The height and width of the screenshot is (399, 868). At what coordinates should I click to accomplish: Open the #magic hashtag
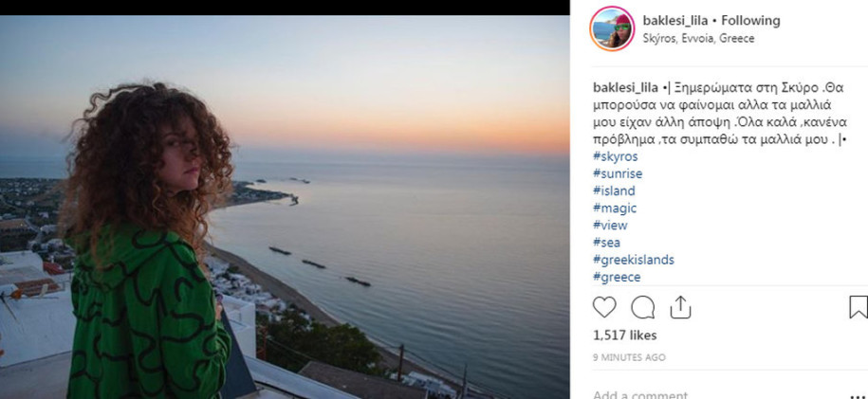(615, 209)
